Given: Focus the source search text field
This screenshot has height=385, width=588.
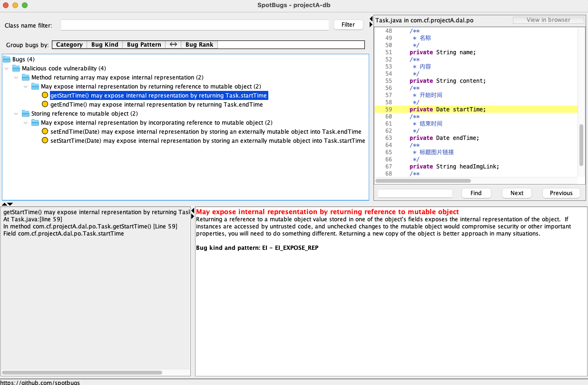Looking at the screenshot, I should pyautogui.click(x=415, y=193).
